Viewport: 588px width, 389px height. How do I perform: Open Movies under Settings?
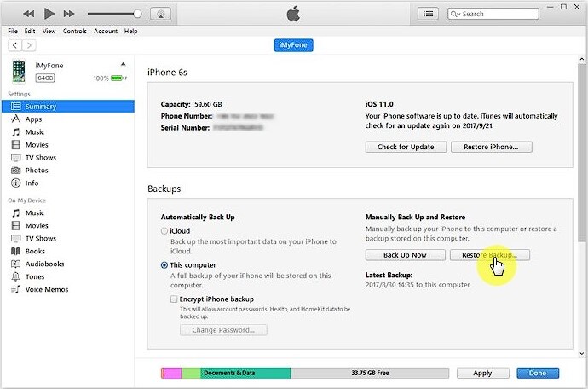click(x=67, y=145)
